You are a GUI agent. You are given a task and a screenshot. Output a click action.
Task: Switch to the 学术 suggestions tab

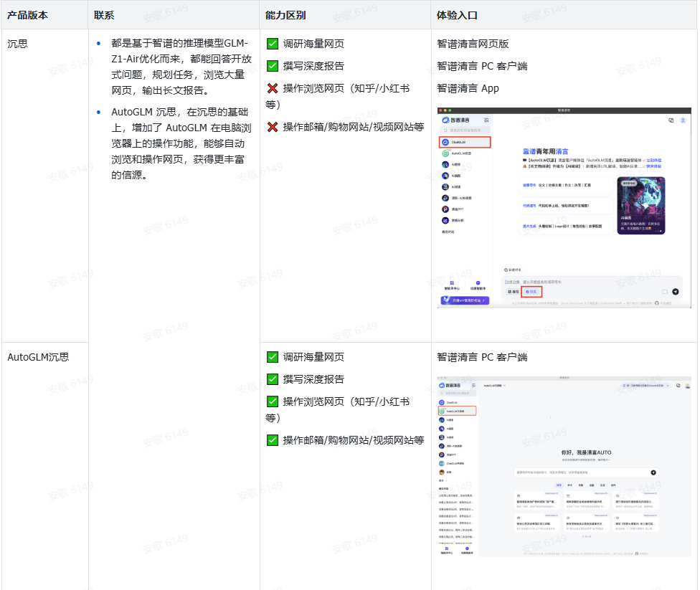tap(569, 485)
